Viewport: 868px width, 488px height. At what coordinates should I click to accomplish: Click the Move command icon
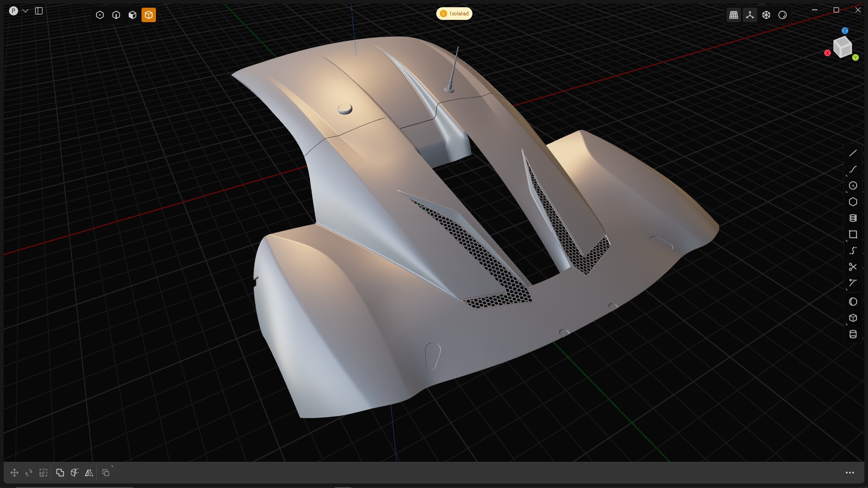[14, 473]
